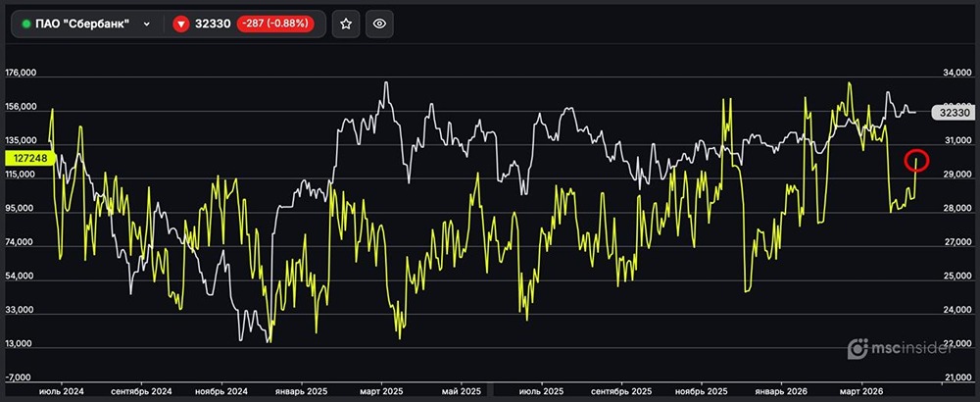
Task: Click the 25,000 right-axis label
Action: point(956,276)
